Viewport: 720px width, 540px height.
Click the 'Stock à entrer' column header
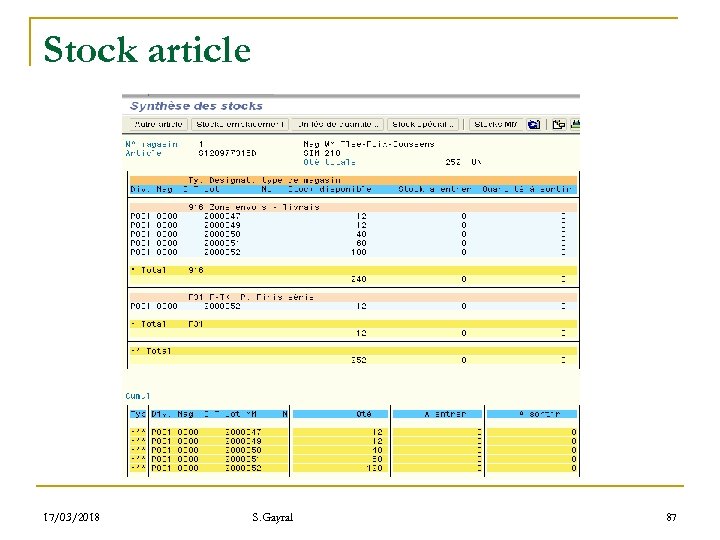[435, 189]
